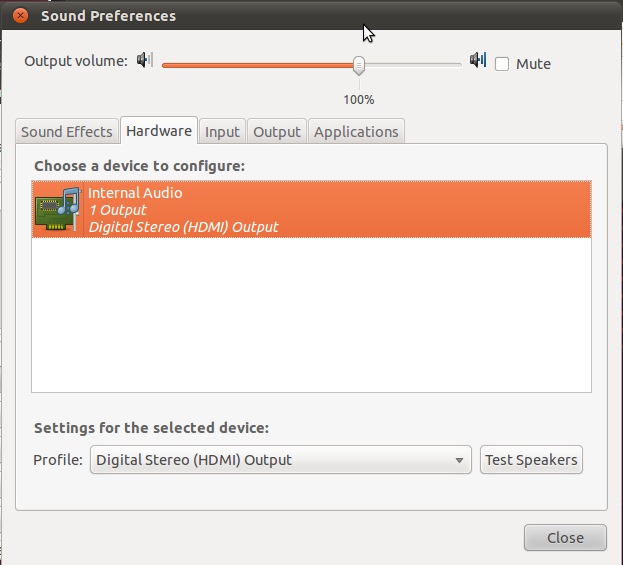Click the low-volume speaker icon
The width and height of the screenshot is (623, 565).
tap(145, 61)
